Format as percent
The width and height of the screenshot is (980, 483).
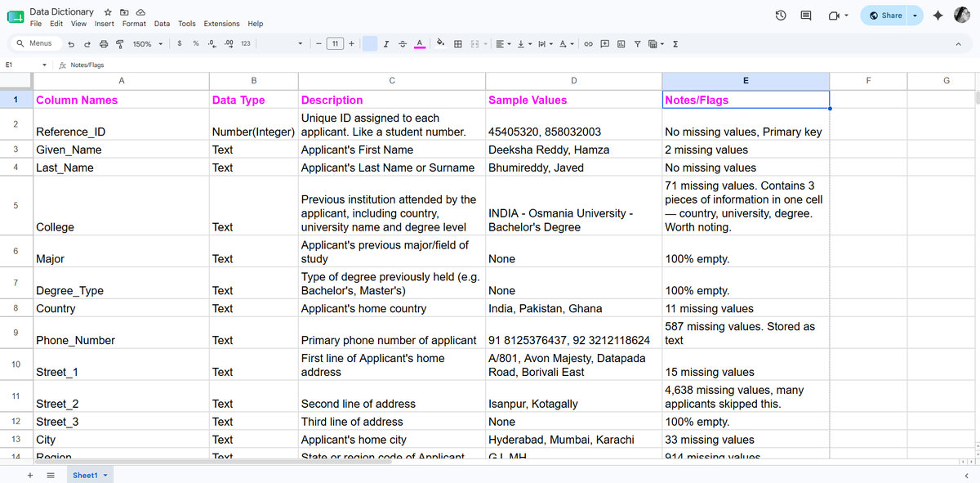point(196,44)
